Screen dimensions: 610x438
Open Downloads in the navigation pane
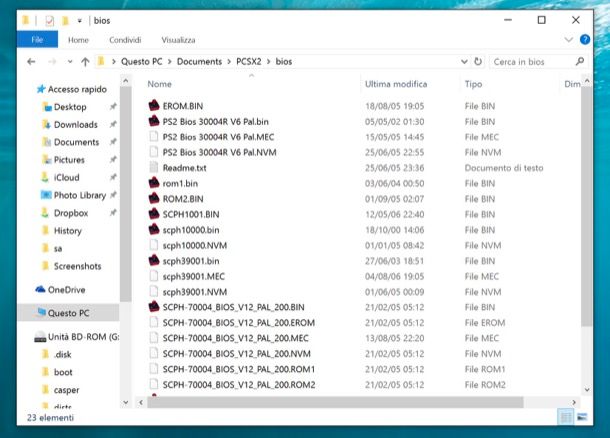[75, 125]
